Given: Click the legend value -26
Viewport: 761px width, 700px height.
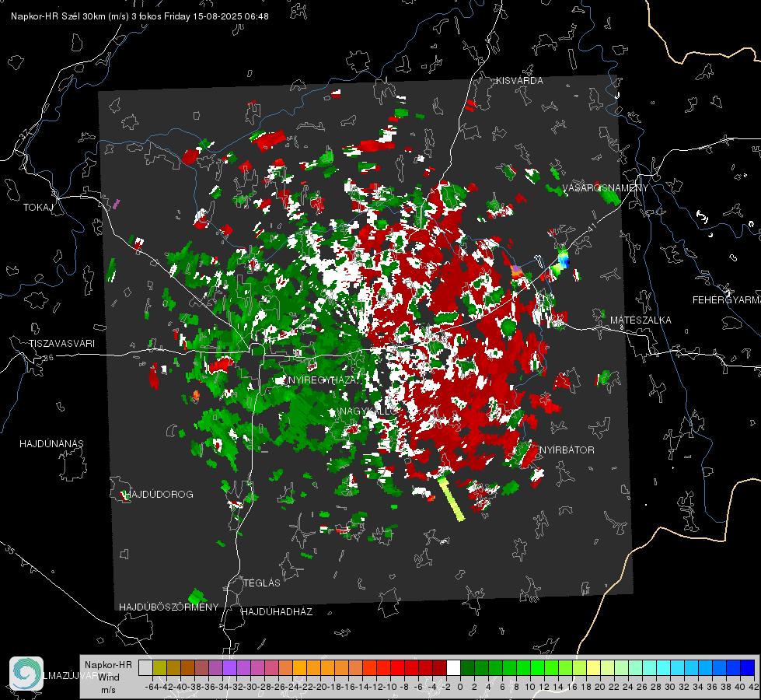Looking at the screenshot, I should 278,687.
